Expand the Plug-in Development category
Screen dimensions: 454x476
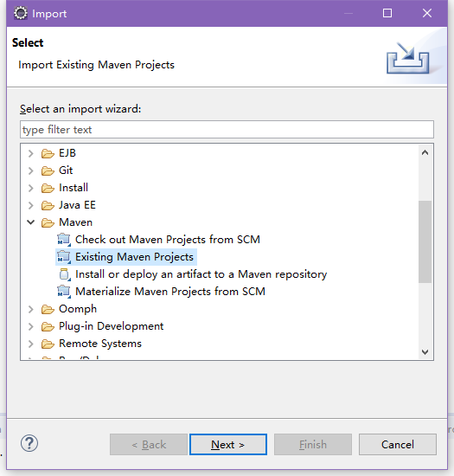(x=30, y=326)
